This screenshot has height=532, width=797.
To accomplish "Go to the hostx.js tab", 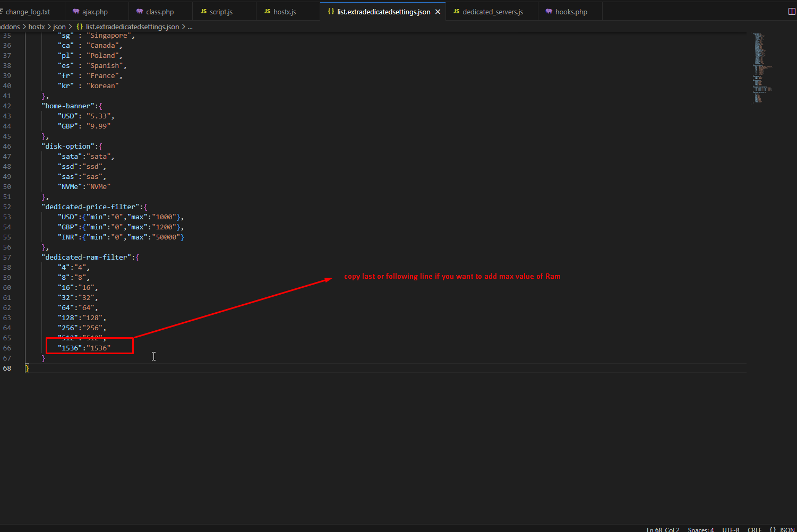I will tap(285, 12).
